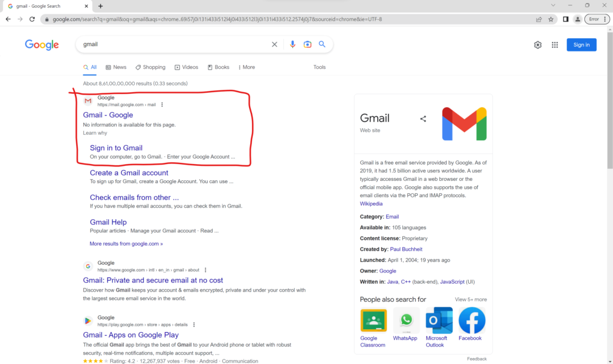Select the Google Classroom icon
613x364 pixels.
(374, 320)
